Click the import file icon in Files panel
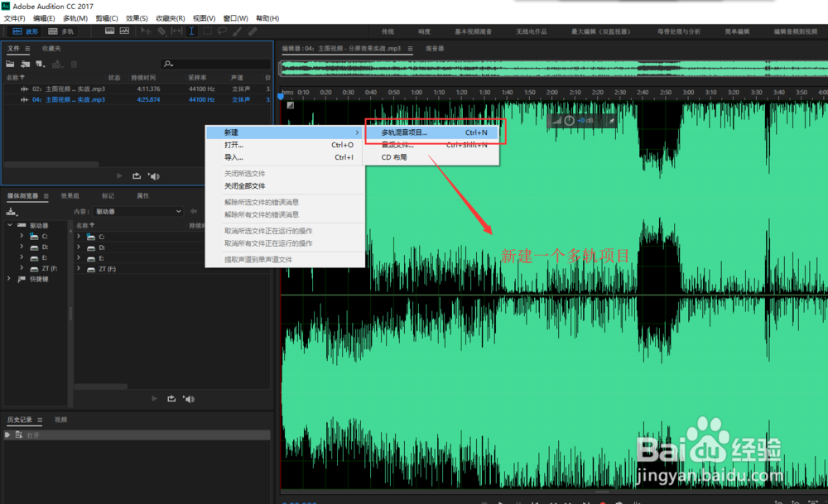The image size is (828, 504). click(25, 64)
